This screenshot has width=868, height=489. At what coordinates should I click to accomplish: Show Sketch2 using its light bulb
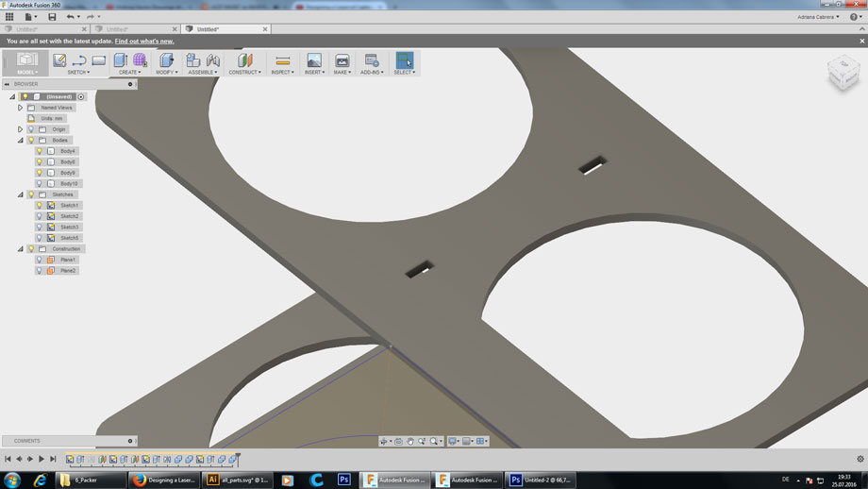tap(40, 216)
